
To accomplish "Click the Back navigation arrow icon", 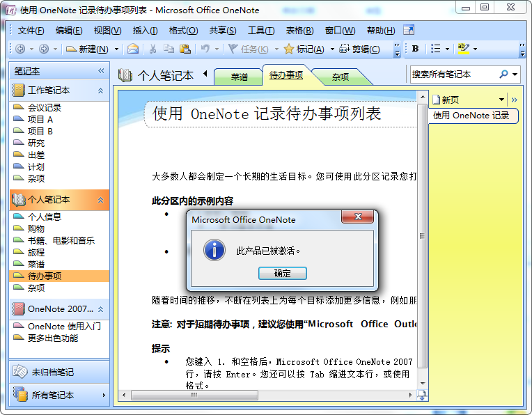I will [x=20, y=49].
